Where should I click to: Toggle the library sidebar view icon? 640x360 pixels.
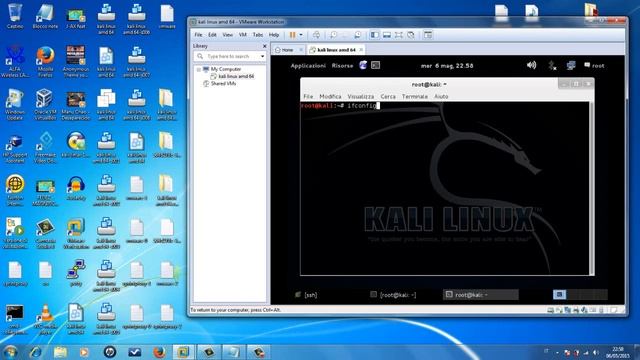pyautogui.click(x=374, y=35)
